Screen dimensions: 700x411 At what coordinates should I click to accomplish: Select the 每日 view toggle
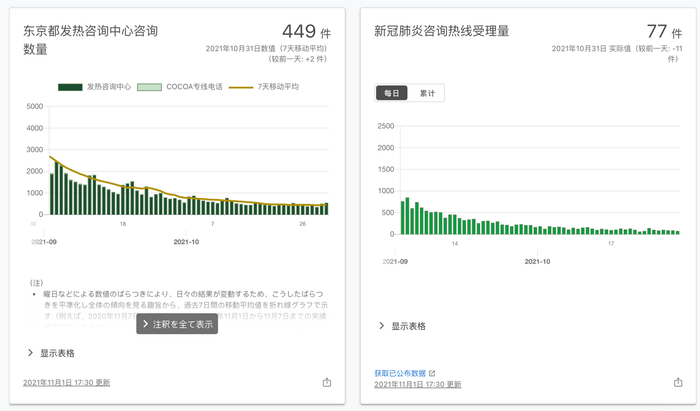[392, 93]
